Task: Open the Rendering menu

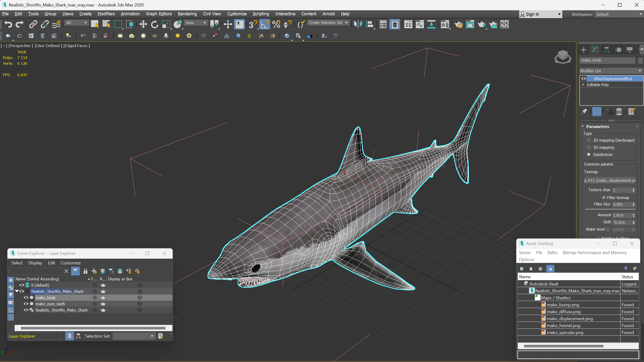Action: [x=187, y=14]
